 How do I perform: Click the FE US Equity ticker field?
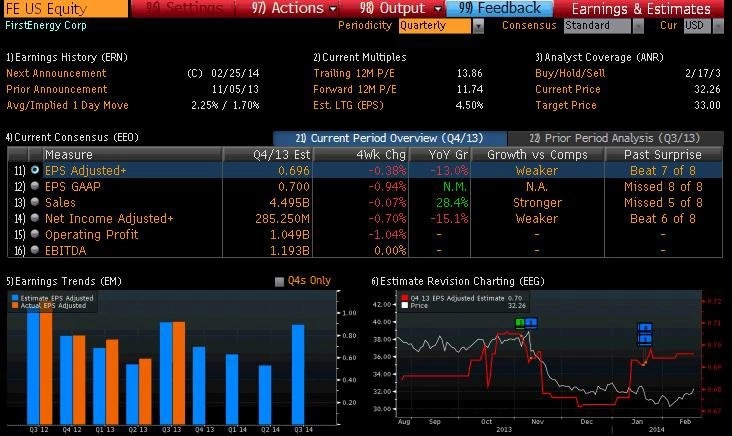tap(64, 8)
